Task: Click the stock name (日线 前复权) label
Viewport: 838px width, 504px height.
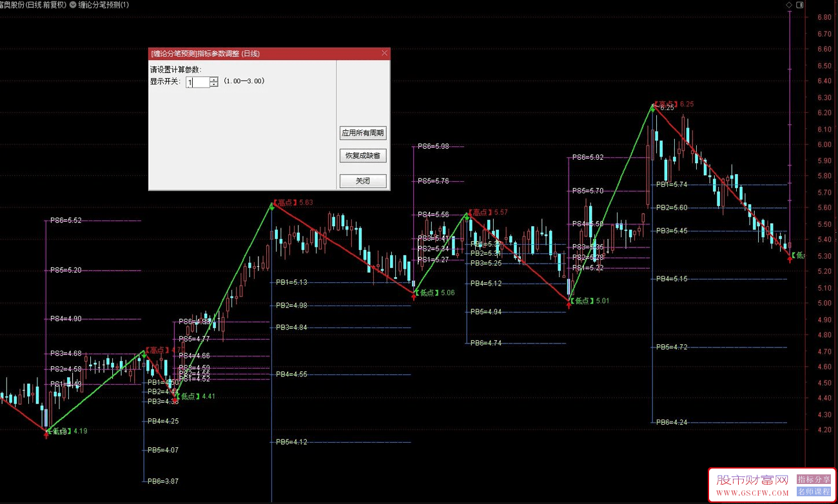Action: coord(34,5)
